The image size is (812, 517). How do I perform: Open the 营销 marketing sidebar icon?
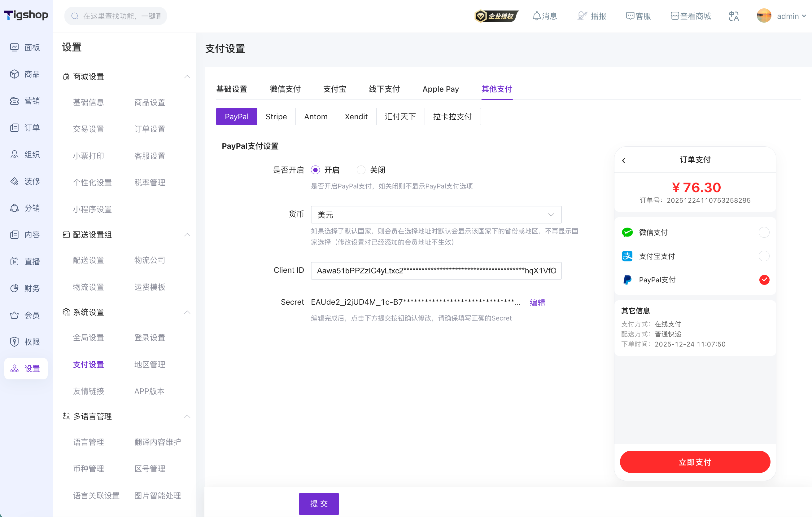pyautogui.click(x=14, y=101)
